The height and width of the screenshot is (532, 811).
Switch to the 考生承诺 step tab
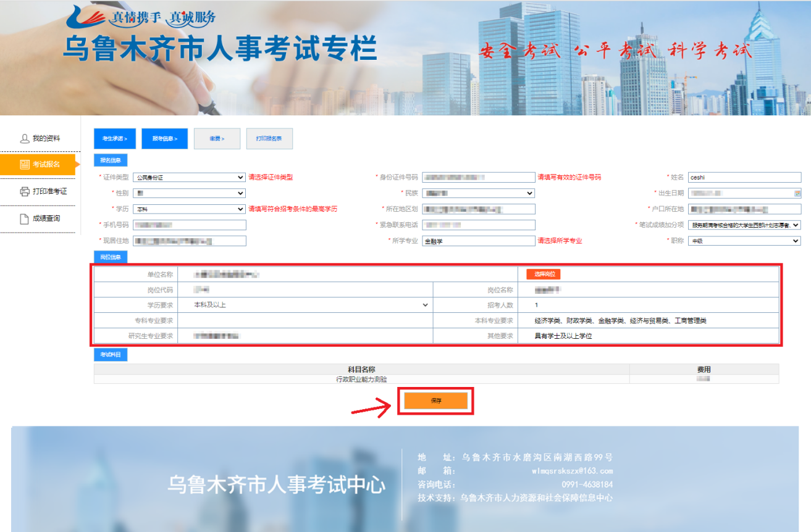115,139
